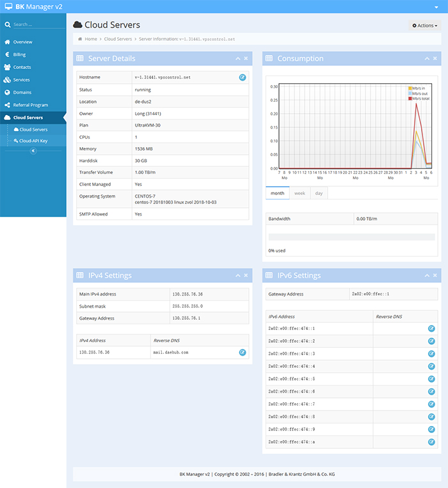Screen dimensions: 448x488
Task: Open the Cloud Servers submenu item
Action: click(33, 129)
